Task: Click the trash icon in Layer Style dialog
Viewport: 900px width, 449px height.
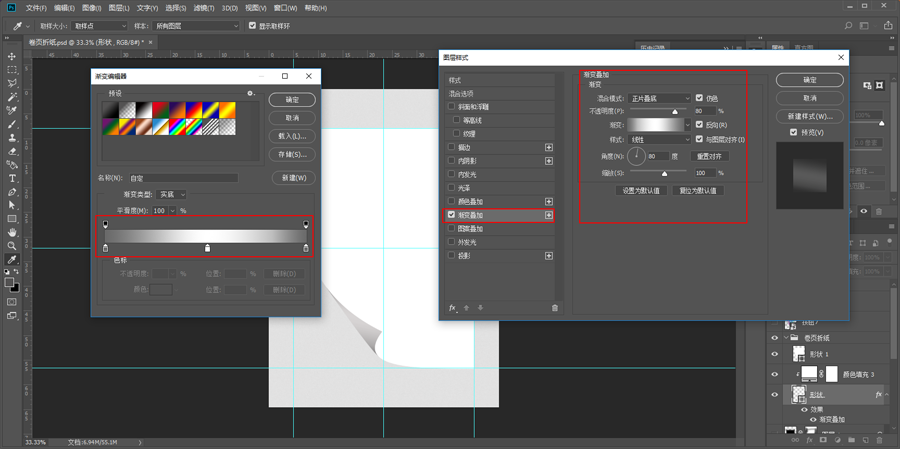Action: pyautogui.click(x=555, y=308)
